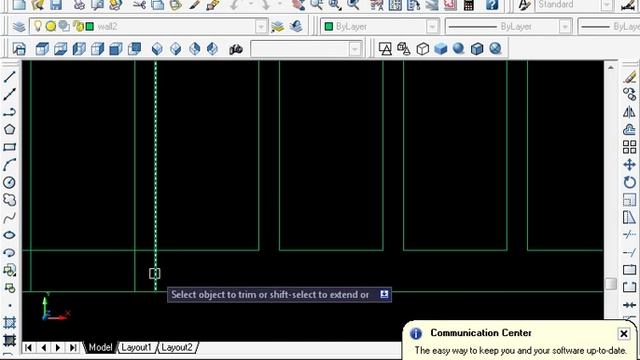640x360 pixels.
Task: Open the ByLayer color dropdown
Action: click(432, 27)
